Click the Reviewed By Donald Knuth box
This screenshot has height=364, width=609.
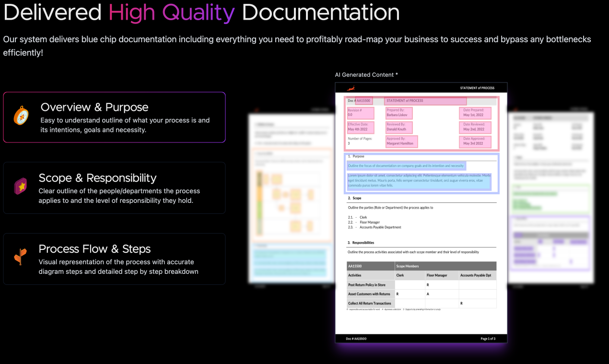(x=398, y=127)
